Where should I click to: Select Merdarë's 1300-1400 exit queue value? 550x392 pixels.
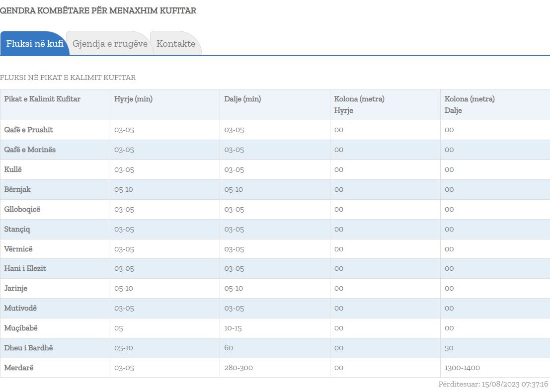(x=462, y=368)
